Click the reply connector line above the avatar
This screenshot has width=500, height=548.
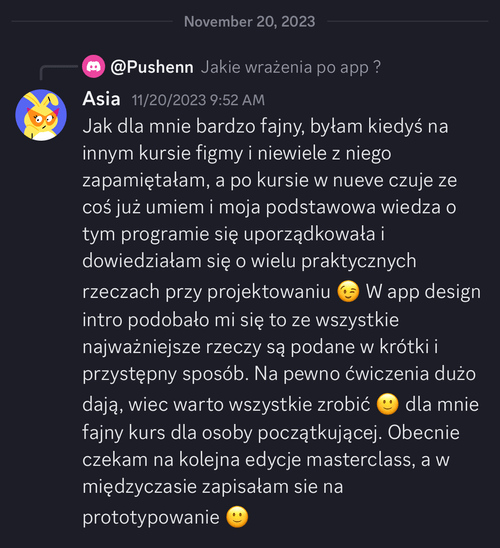tap(58, 72)
